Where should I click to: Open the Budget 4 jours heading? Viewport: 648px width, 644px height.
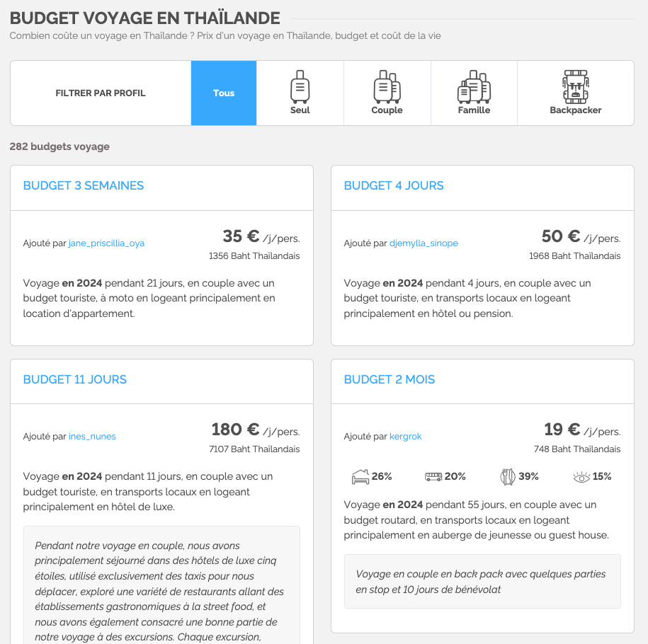[394, 186]
